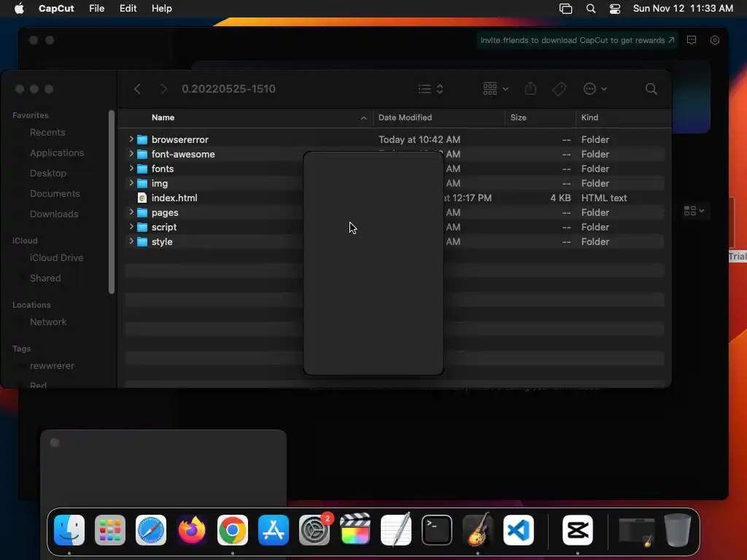Image resolution: width=747 pixels, height=560 pixels.
Task: Expand the font-awesome folder
Action: (131, 154)
